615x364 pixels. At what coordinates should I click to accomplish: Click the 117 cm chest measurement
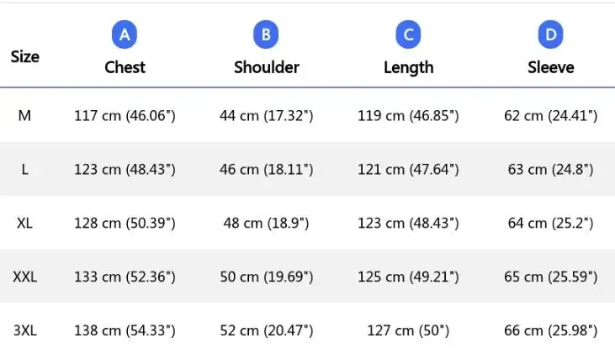(x=125, y=115)
